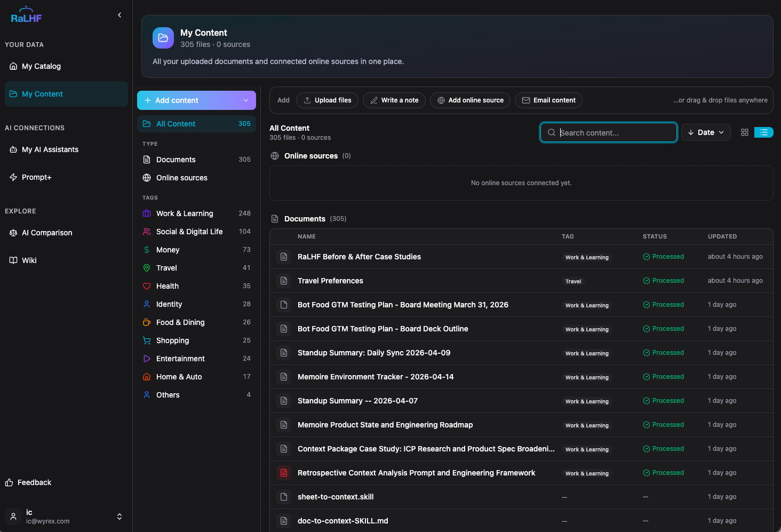Expand the ic@wyrex.com account switcher
Viewport: 781px width, 532px height.
(119, 517)
